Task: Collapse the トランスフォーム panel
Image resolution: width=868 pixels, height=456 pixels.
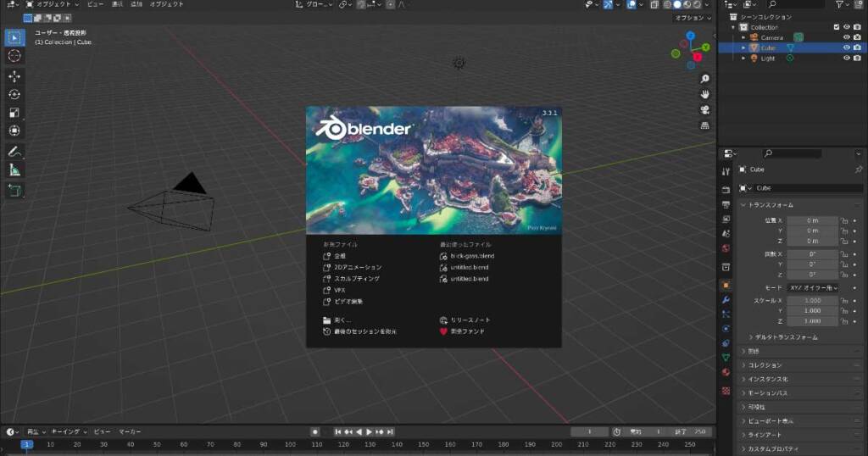Action: [x=800, y=205]
